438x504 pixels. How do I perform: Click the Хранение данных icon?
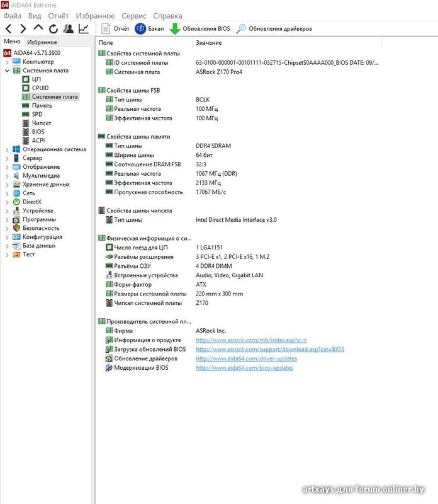(16, 184)
